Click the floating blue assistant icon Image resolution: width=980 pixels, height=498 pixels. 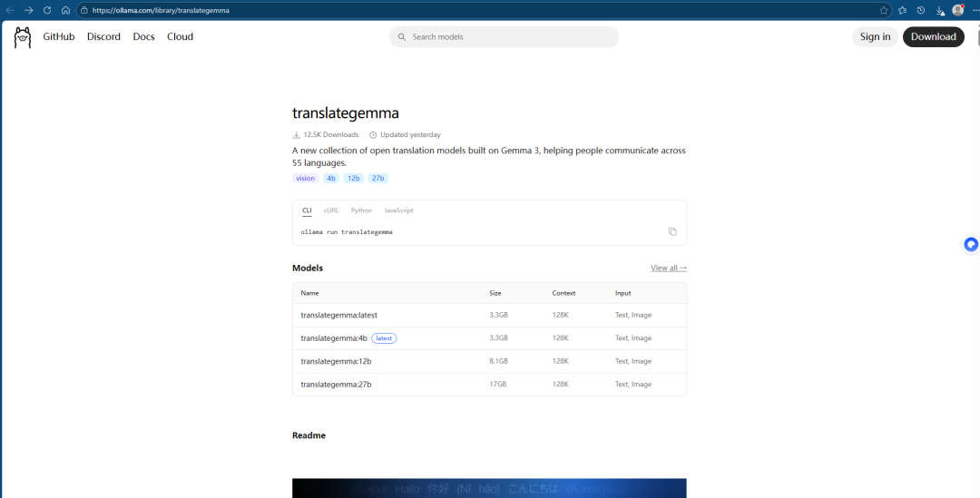pos(971,245)
